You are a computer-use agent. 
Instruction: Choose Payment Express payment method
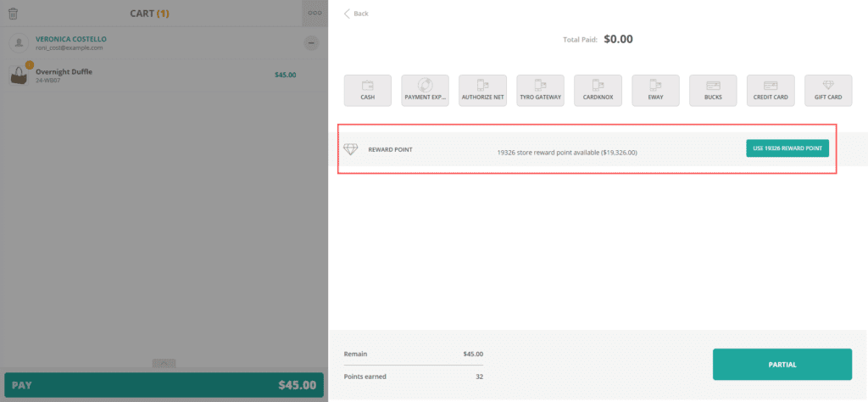pyautogui.click(x=426, y=90)
